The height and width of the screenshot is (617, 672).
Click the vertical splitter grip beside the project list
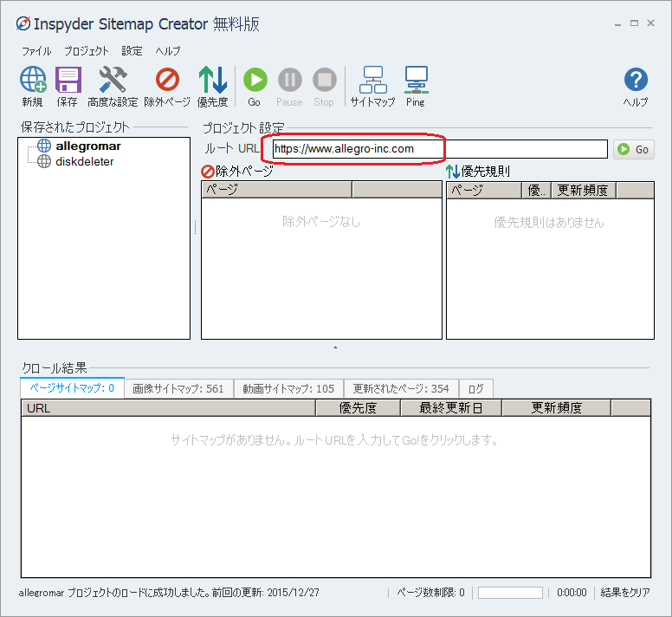pos(196,228)
